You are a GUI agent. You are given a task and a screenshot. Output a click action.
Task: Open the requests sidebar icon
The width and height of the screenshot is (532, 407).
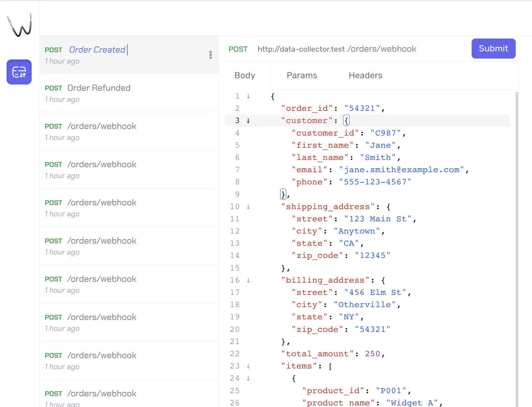pos(19,72)
